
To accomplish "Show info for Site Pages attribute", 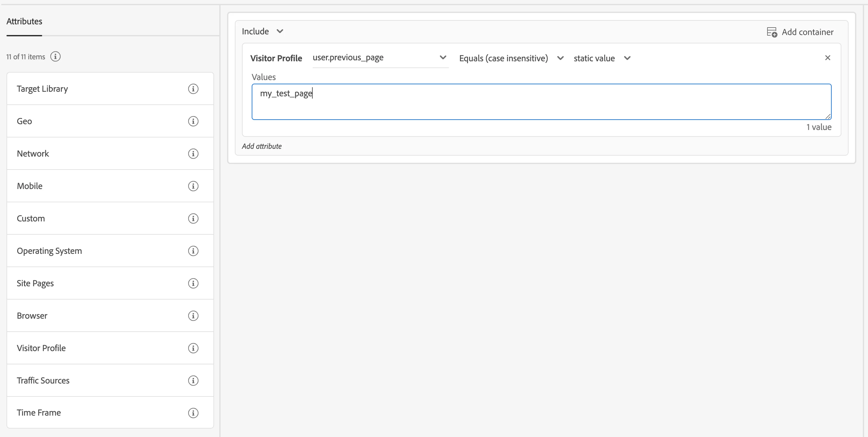I will point(193,283).
